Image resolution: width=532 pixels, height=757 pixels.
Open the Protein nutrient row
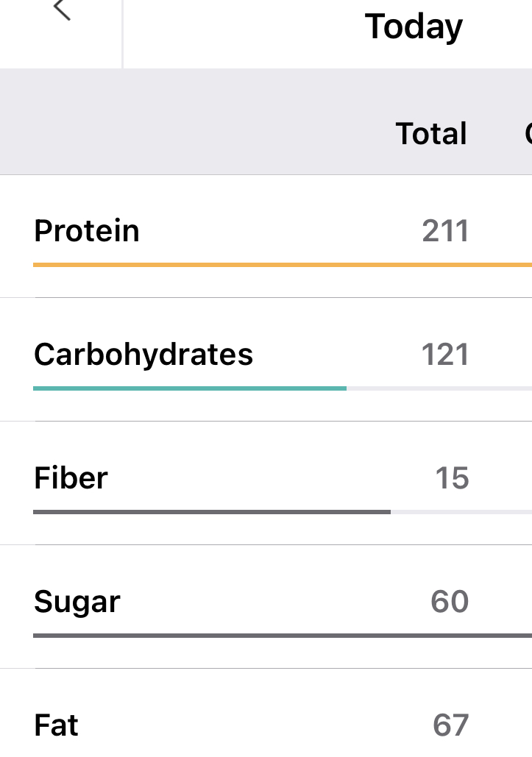click(x=87, y=231)
